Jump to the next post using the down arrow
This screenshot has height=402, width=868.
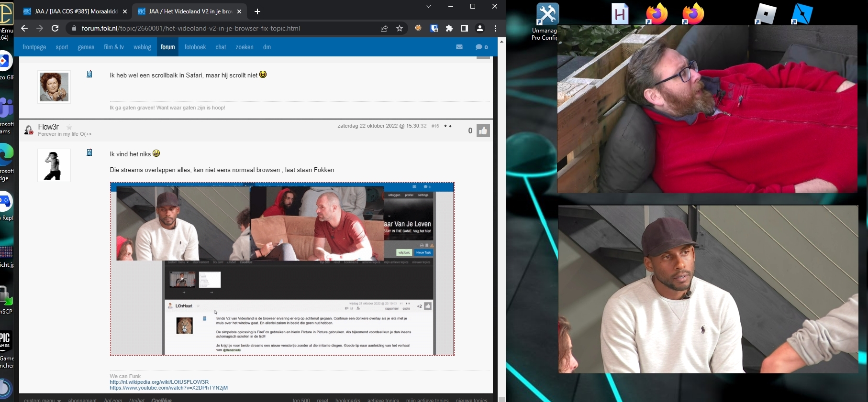point(450,126)
